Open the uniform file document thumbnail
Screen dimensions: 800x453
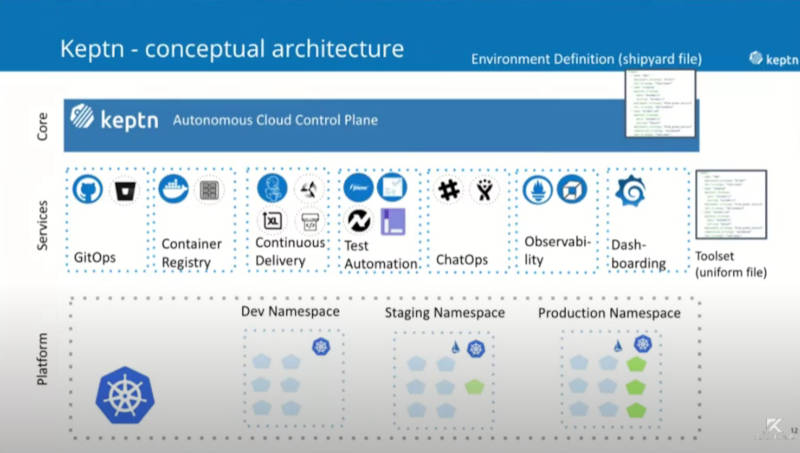731,205
